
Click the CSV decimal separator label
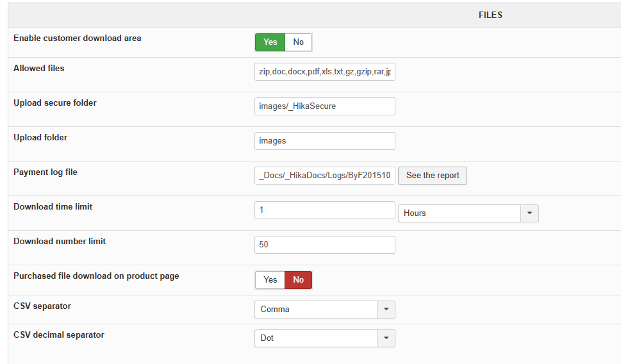[x=59, y=335]
